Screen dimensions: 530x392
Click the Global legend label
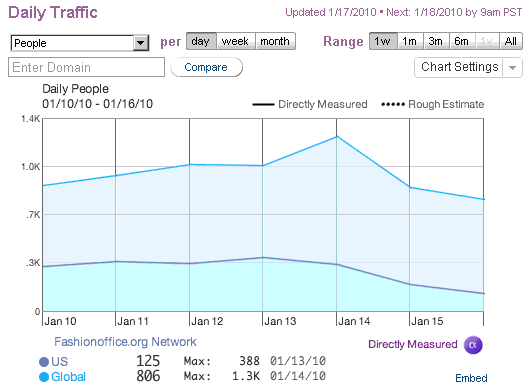(68, 377)
